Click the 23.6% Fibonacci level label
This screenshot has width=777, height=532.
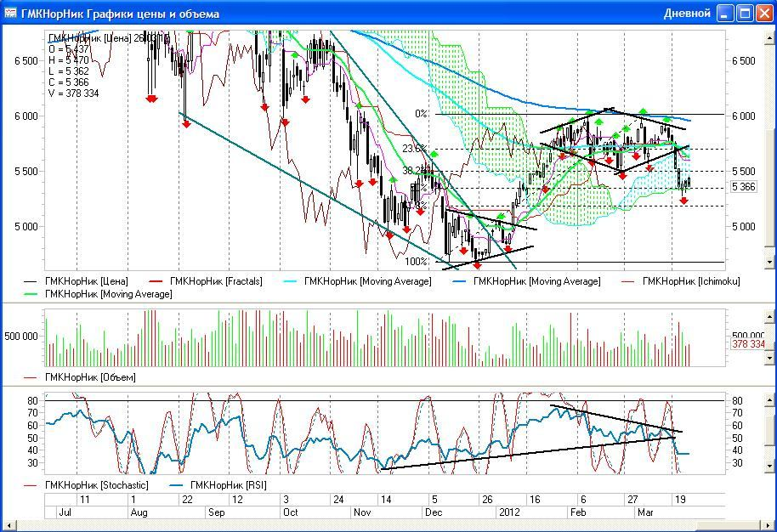click(414, 149)
